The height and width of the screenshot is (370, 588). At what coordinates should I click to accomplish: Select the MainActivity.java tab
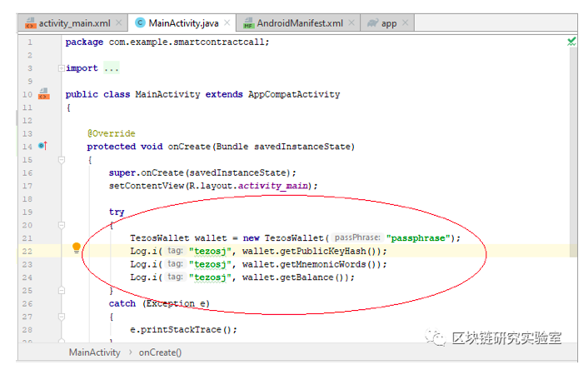[182, 23]
